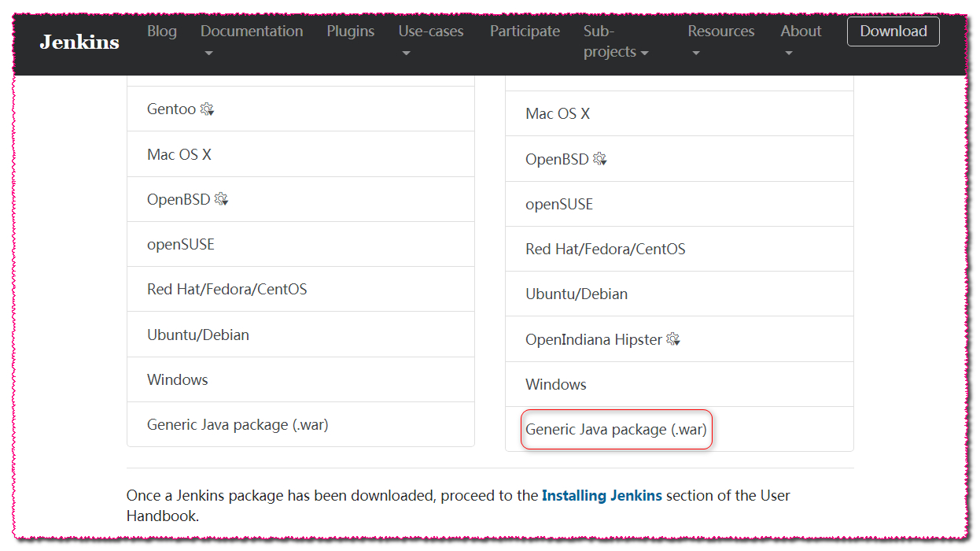The image size is (980, 551).
Task: Select OpenIndiana Hipster in right list
Action: pos(680,339)
